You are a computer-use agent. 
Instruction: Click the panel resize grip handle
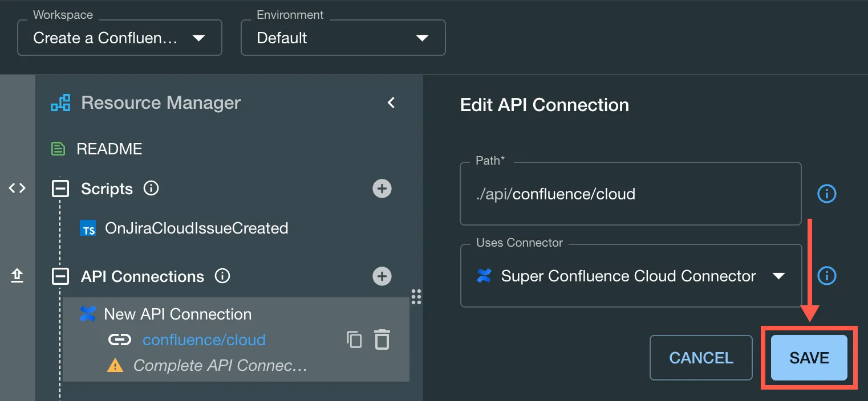tap(416, 296)
